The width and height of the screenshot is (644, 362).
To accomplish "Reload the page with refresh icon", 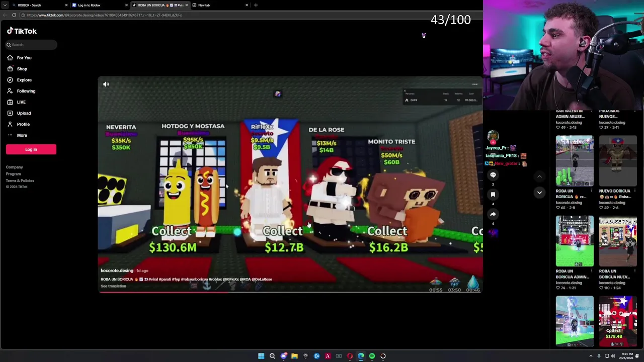I will 14,15.
